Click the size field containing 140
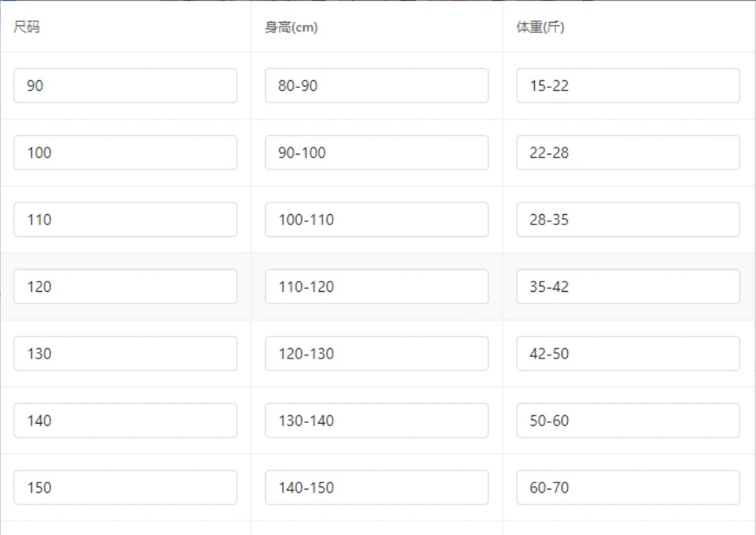This screenshot has height=535, width=756. click(125, 420)
